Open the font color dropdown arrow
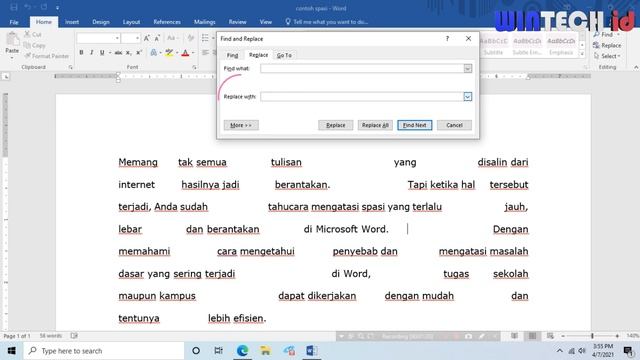The width and height of the screenshot is (640, 360). click(x=193, y=53)
